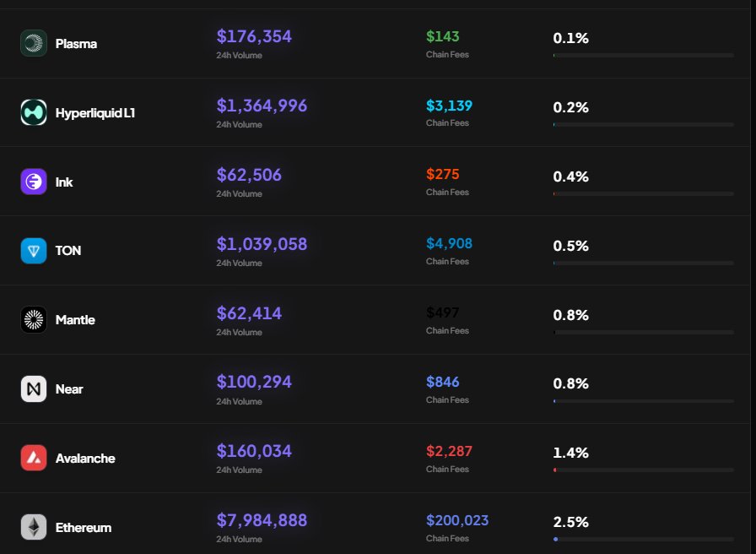
Task: Click the Near protocol logo icon
Action: coord(34,389)
